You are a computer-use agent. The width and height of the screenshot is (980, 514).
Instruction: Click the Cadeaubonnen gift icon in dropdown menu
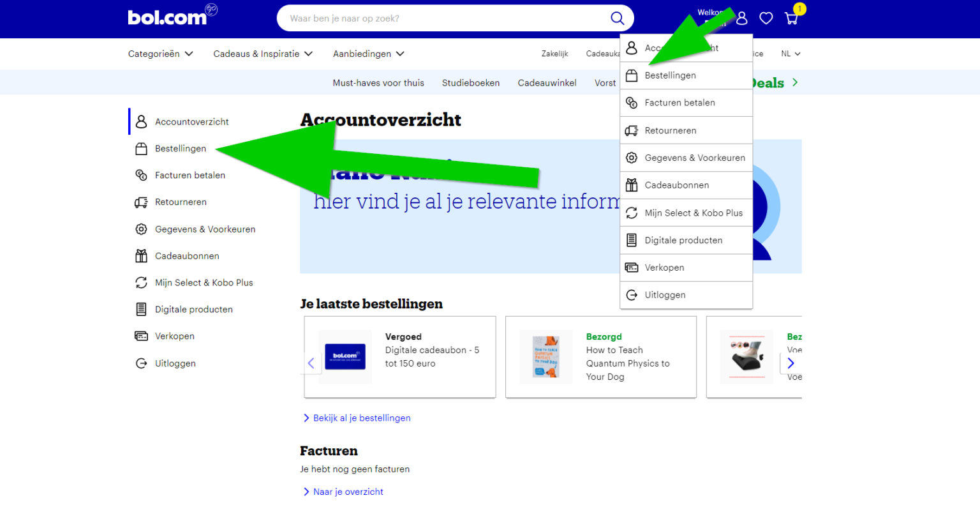pos(632,185)
